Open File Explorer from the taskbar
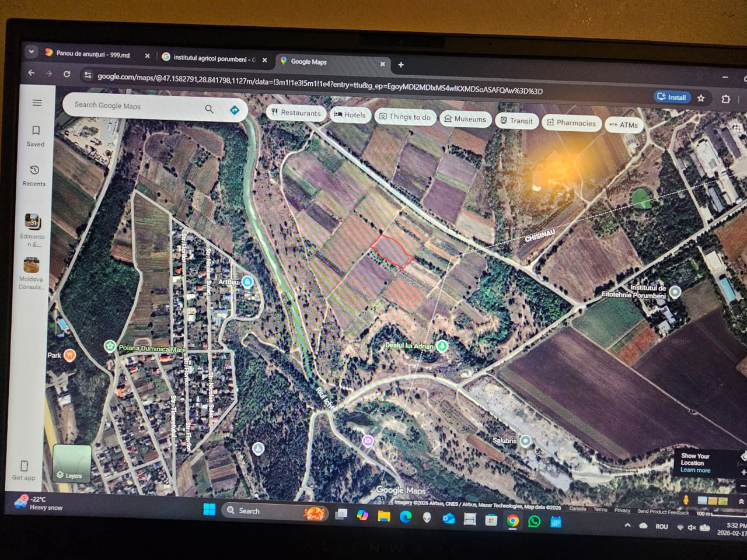 point(383,516)
